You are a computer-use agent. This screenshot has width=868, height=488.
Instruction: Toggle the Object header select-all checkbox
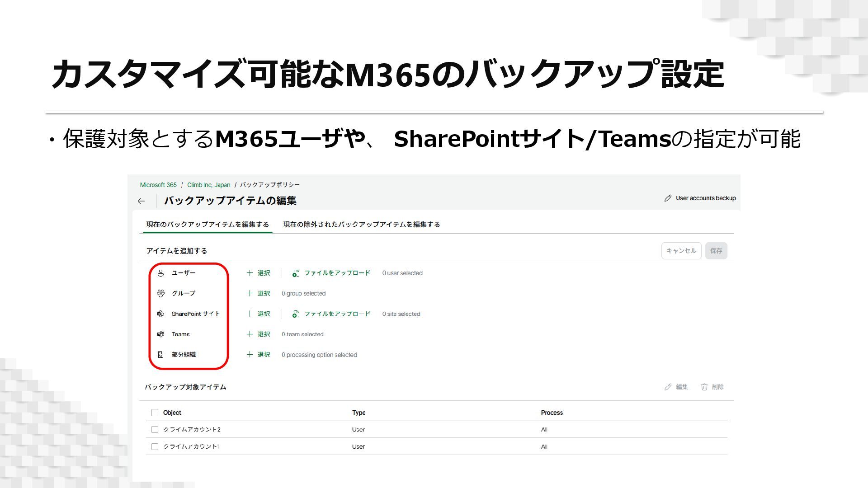click(155, 413)
